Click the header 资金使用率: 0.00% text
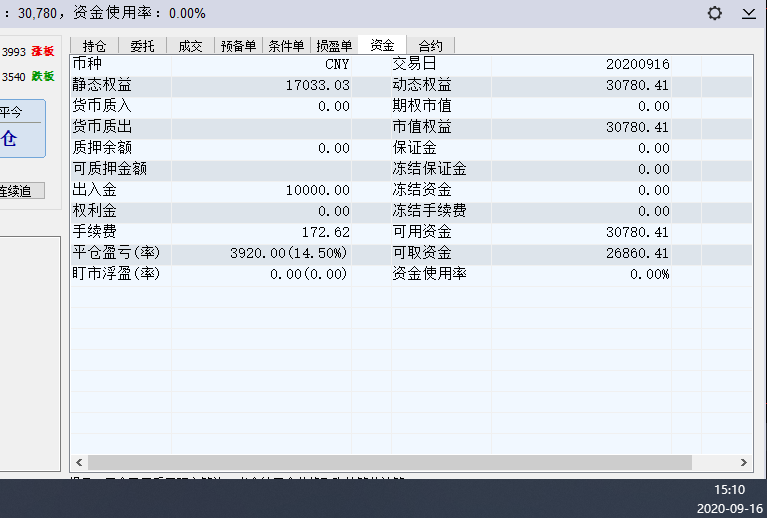The height and width of the screenshot is (518, 767). (x=139, y=13)
